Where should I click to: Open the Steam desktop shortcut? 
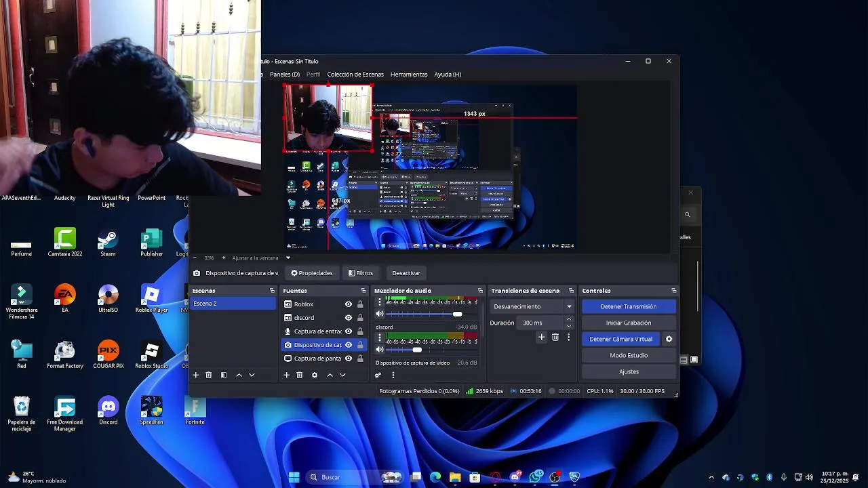[x=108, y=243]
